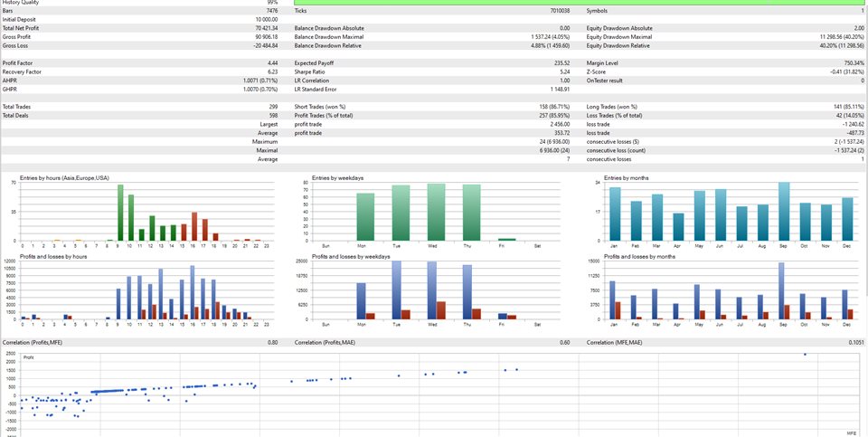
Task: Click the Correlation (Profits,MFE) value 0.80
Action: pyautogui.click(x=272, y=343)
